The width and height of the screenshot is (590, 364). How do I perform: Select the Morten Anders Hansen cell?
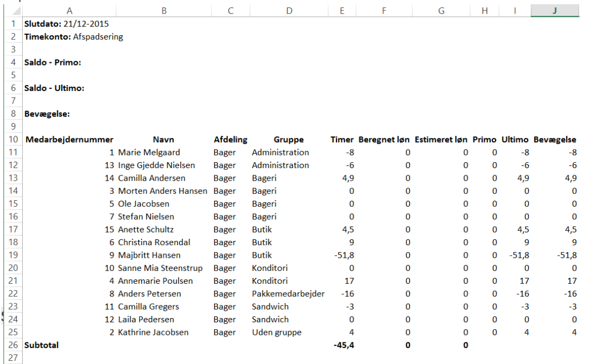(162, 191)
